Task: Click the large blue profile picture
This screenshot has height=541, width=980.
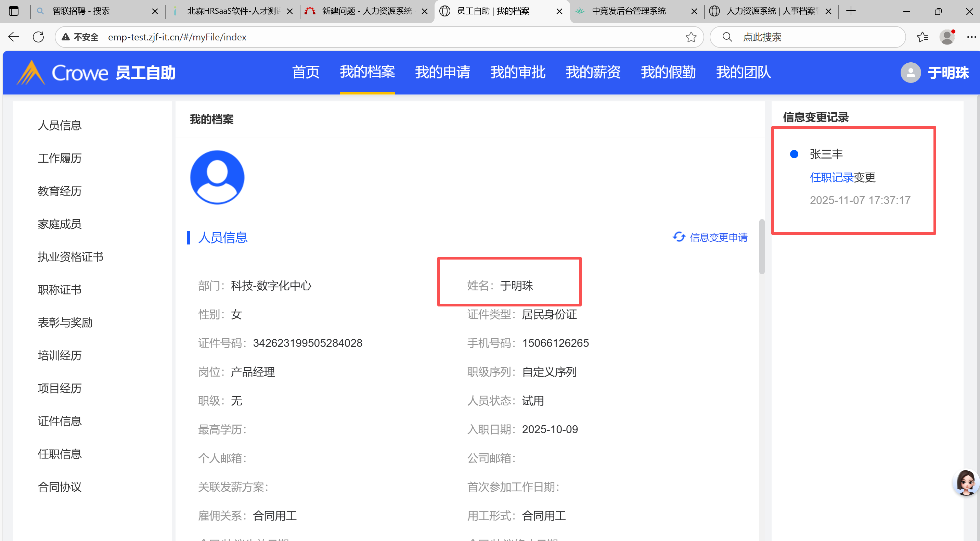Action: [217, 177]
